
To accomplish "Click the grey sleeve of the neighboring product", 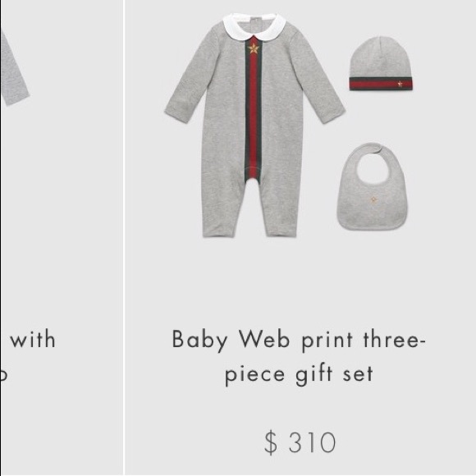I will coord(14,68).
